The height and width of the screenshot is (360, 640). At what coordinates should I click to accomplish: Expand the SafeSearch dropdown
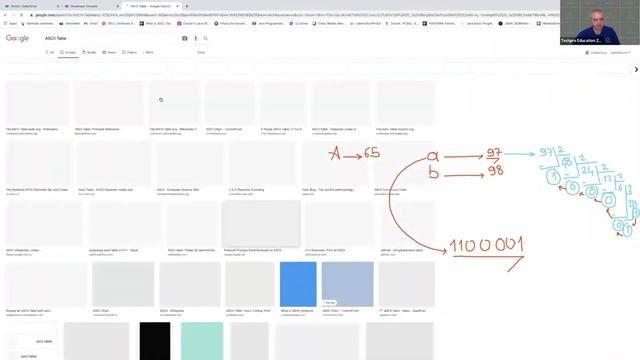coord(620,53)
